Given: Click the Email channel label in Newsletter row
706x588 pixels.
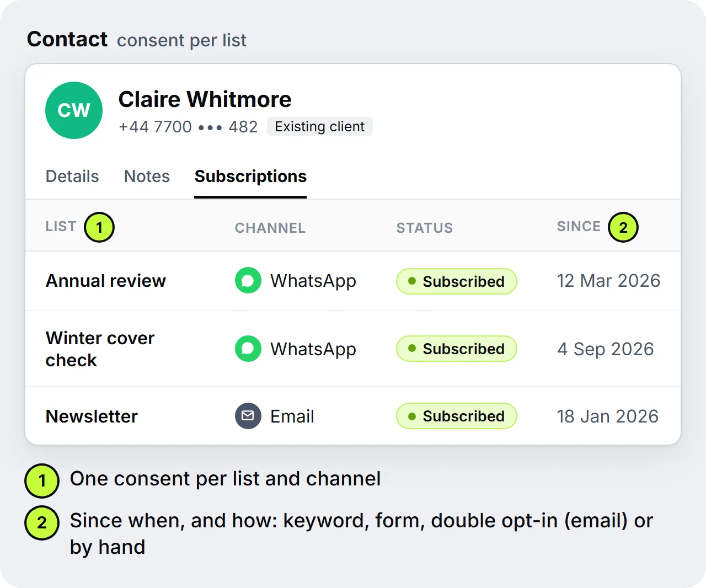Looking at the screenshot, I should [x=292, y=416].
